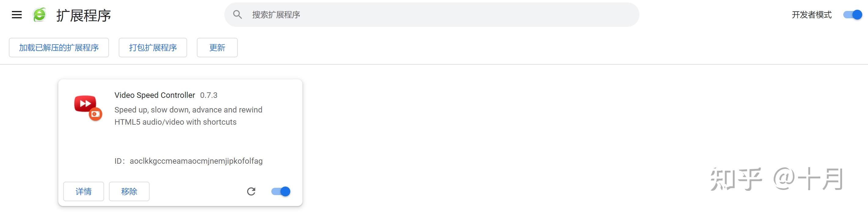Open the hamburger main menu

pyautogui.click(x=16, y=15)
